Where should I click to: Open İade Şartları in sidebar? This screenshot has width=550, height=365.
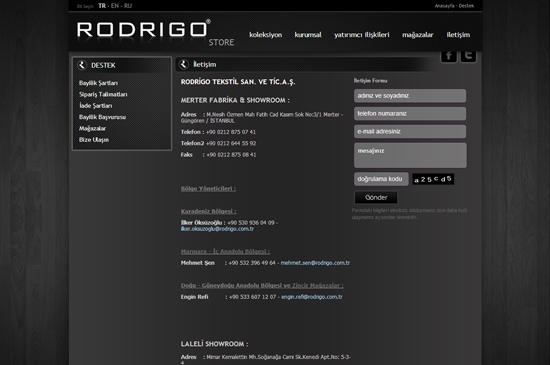tap(95, 106)
